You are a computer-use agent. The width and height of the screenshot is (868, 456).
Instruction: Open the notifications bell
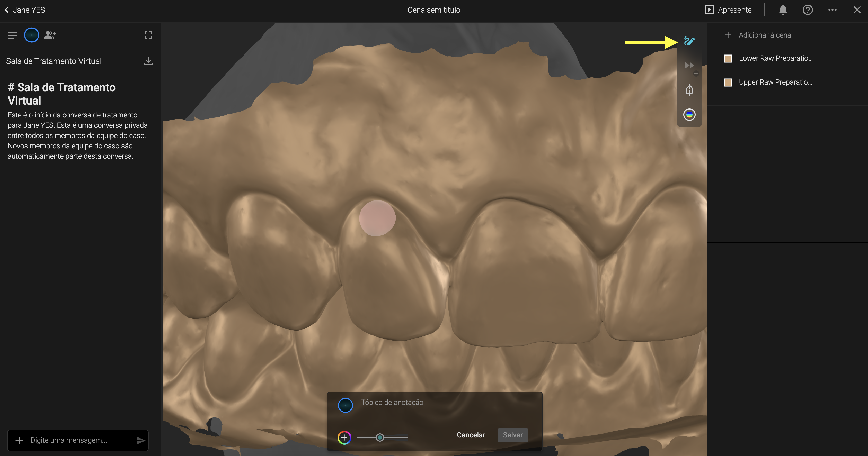click(783, 10)
